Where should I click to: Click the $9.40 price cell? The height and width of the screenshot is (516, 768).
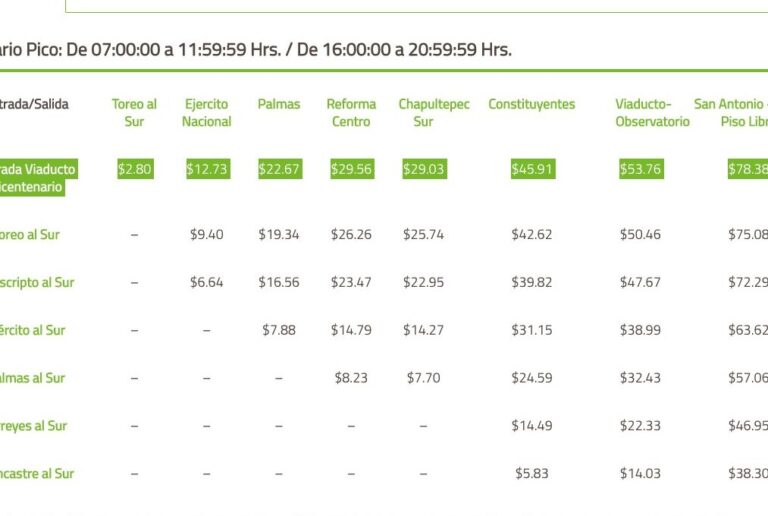[207, 235]
